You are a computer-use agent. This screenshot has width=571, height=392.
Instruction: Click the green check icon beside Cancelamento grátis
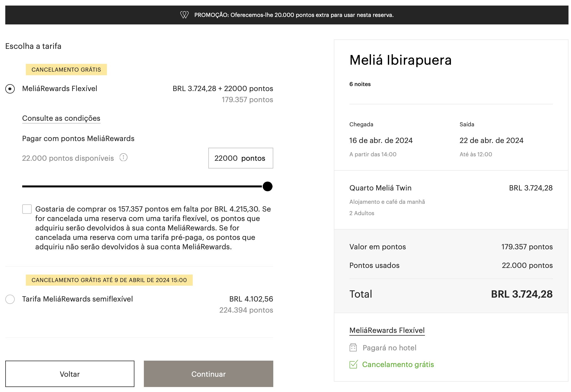pos(353,364)
